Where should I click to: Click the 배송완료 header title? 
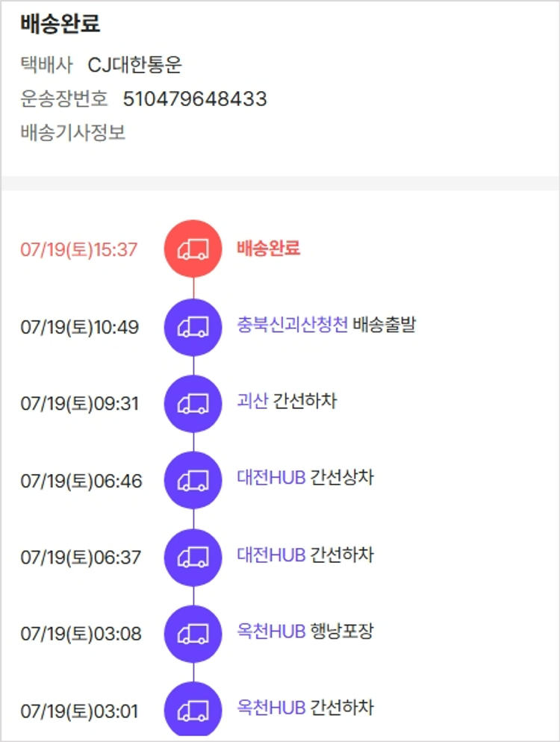[x=60, y=24]
